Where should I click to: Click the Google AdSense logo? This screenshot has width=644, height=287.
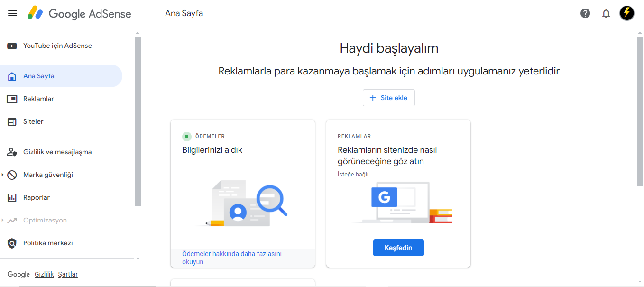79,13
